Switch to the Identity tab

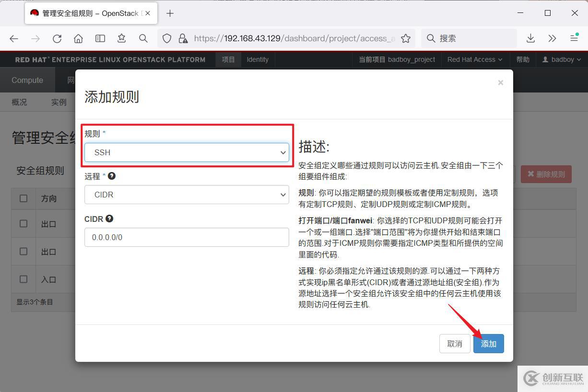pos(258,59)
